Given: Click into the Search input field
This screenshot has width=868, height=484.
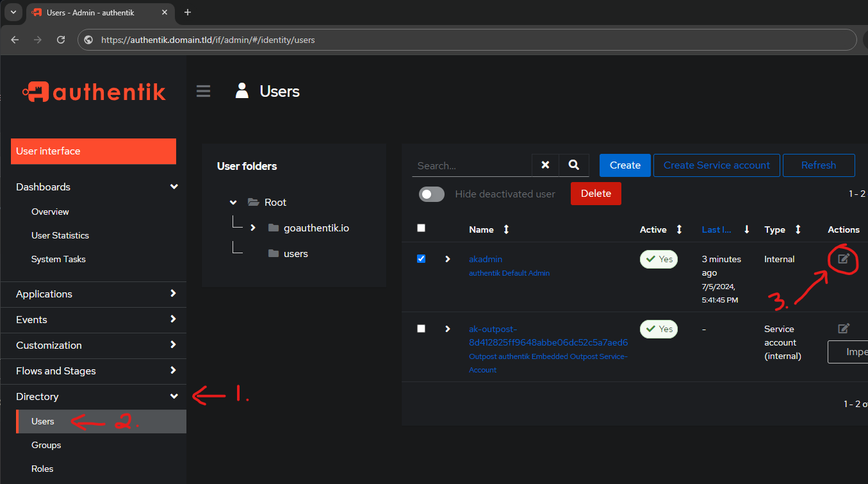Looking at the screenshot, I should (x=471, y=165).
